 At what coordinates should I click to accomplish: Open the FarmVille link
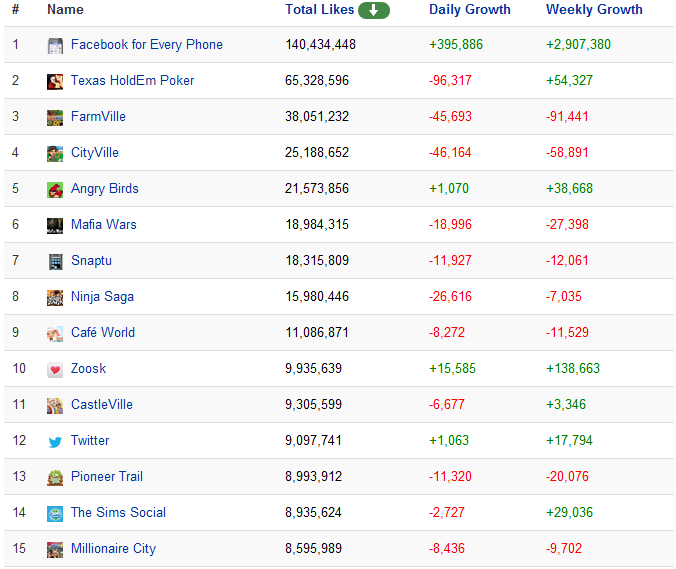click(98, 116)
